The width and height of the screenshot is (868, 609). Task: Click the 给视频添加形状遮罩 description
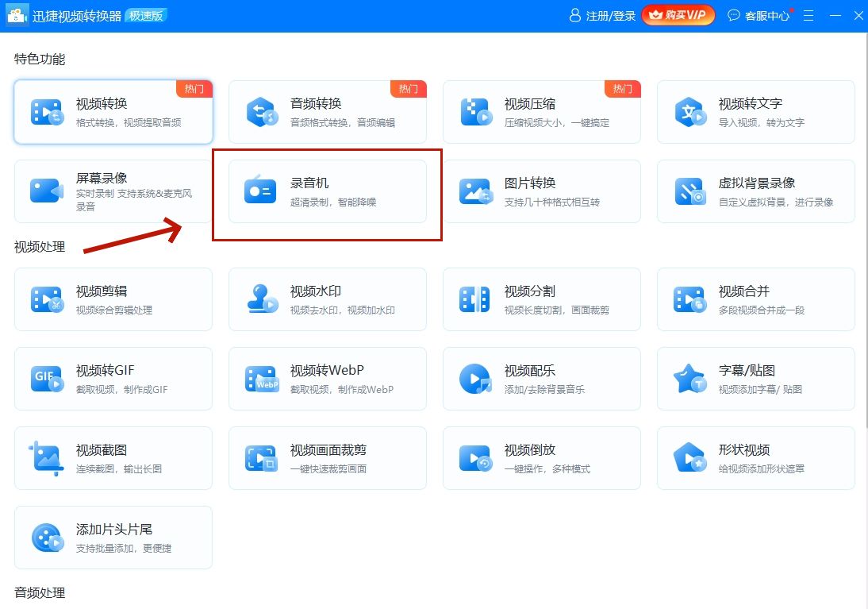[x=762, y=468]
